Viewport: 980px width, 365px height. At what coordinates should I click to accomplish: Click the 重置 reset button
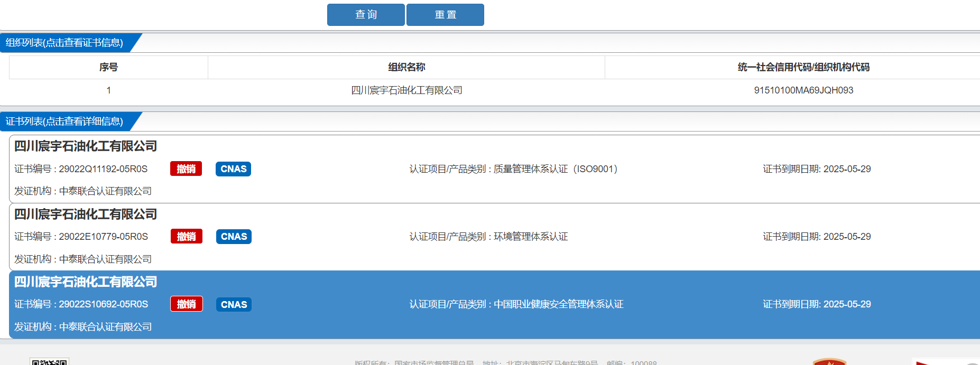445,15
